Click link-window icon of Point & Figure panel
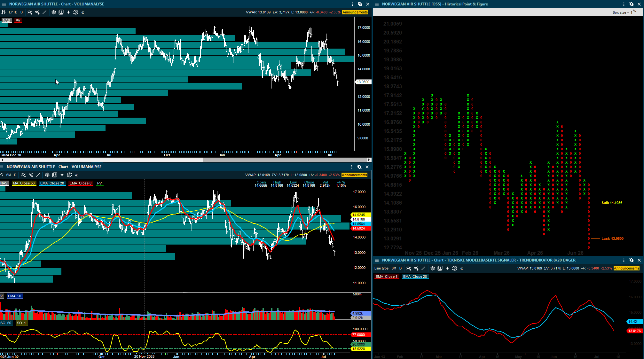 pos(632,4)
